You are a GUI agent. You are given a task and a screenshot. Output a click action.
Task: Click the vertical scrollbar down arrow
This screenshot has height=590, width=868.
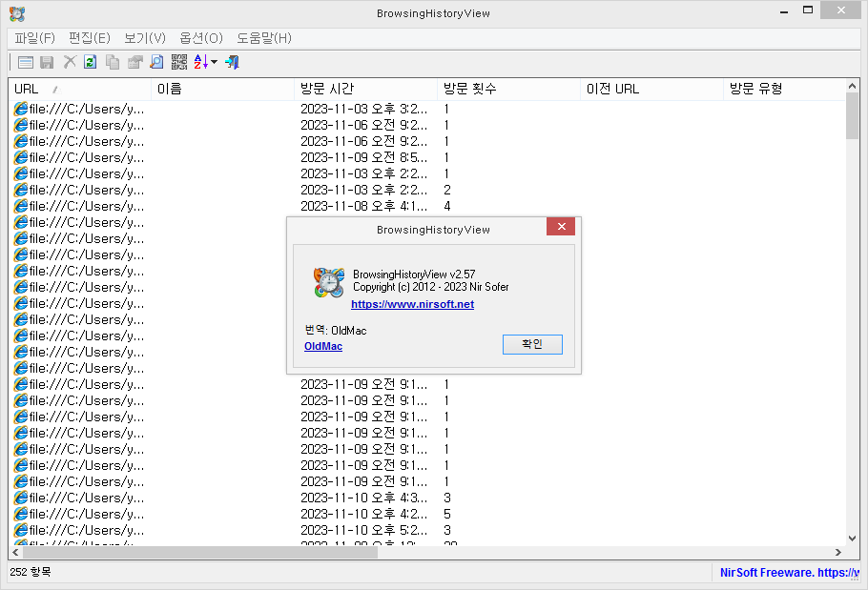pyautogui.click(x=852, y=538)
